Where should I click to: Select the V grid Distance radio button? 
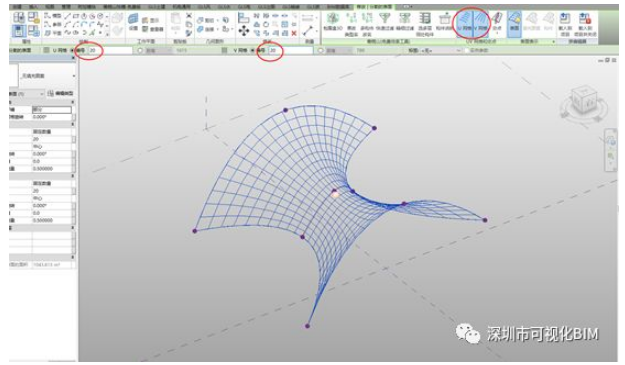click(x=320, y=51)
